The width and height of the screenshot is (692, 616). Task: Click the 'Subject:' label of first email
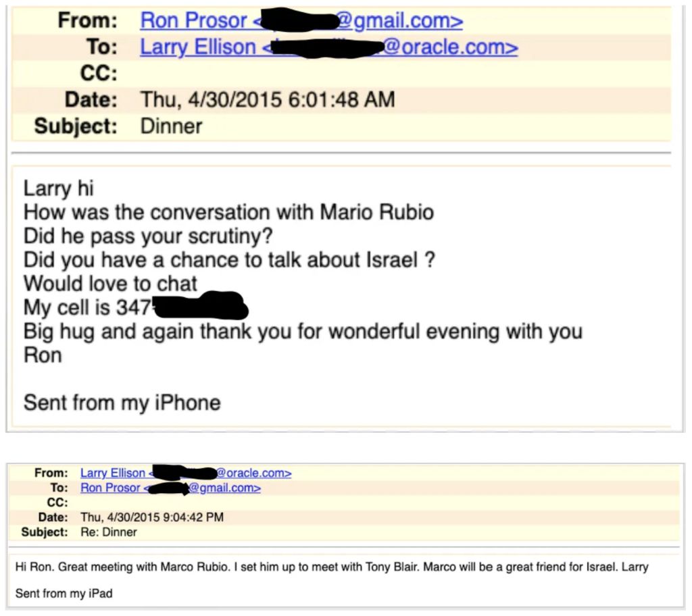pyautogui.click(x=76, y=126)
